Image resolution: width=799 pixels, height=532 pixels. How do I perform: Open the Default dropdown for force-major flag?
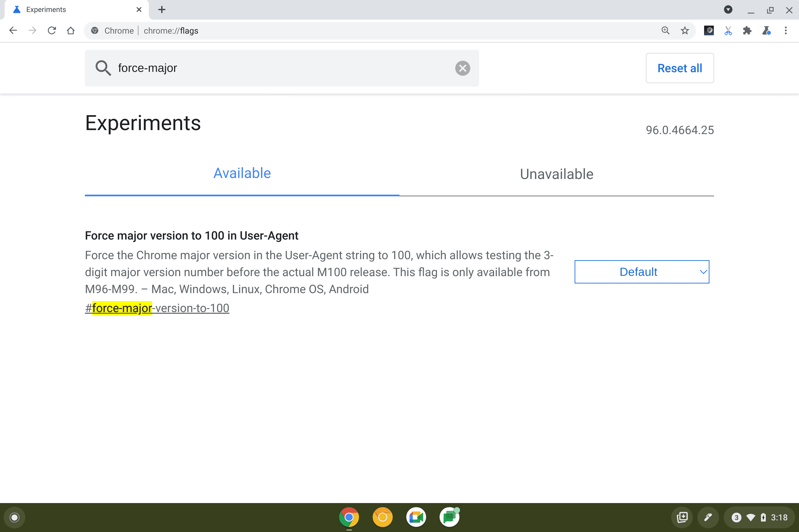pyautogui.click(x=642, y=272)
